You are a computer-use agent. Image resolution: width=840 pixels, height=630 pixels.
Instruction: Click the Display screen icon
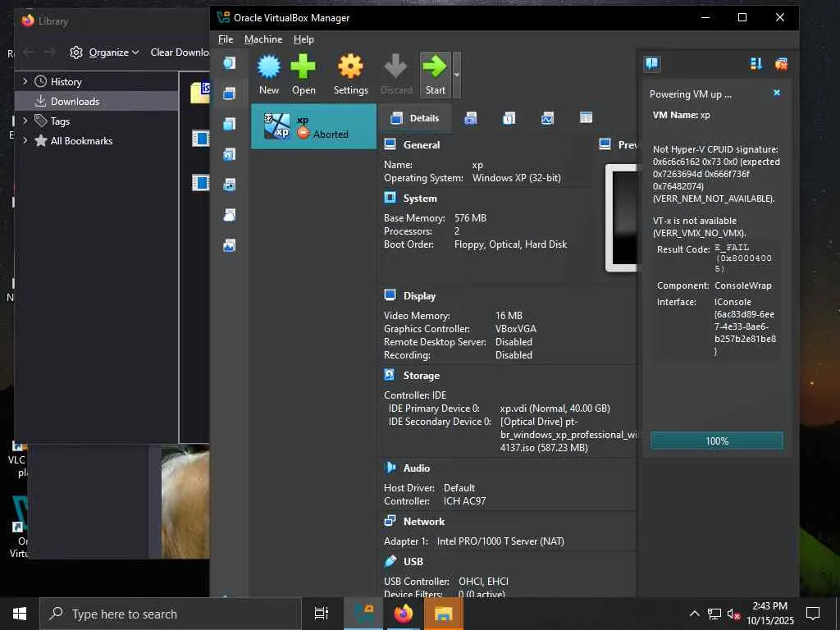390,295
